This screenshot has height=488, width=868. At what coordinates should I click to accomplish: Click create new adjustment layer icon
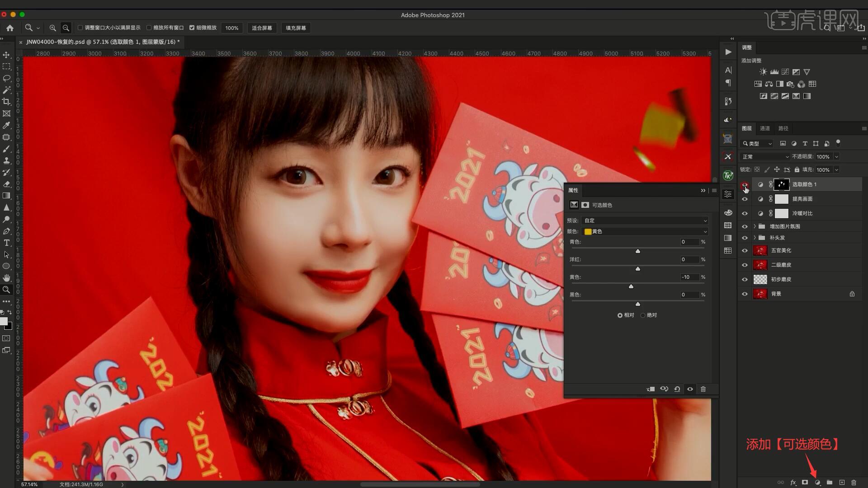pos(817,483)
